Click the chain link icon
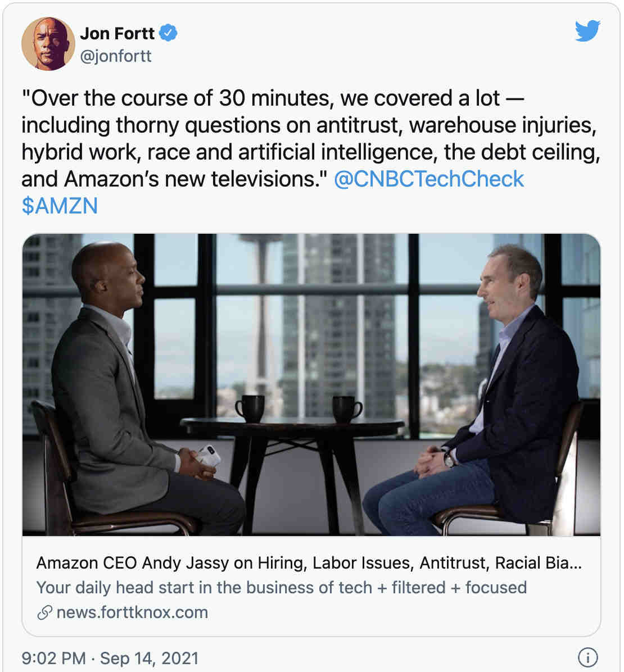 44,612
